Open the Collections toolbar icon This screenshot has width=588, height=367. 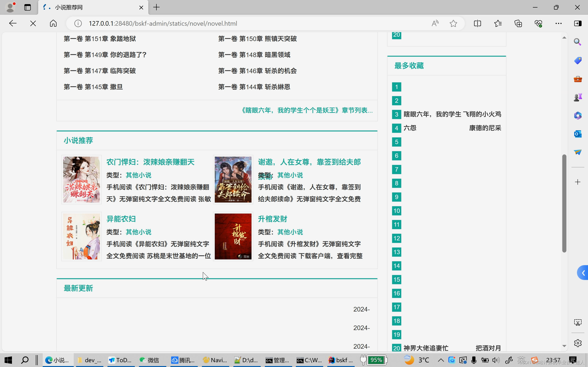(518, 23)
